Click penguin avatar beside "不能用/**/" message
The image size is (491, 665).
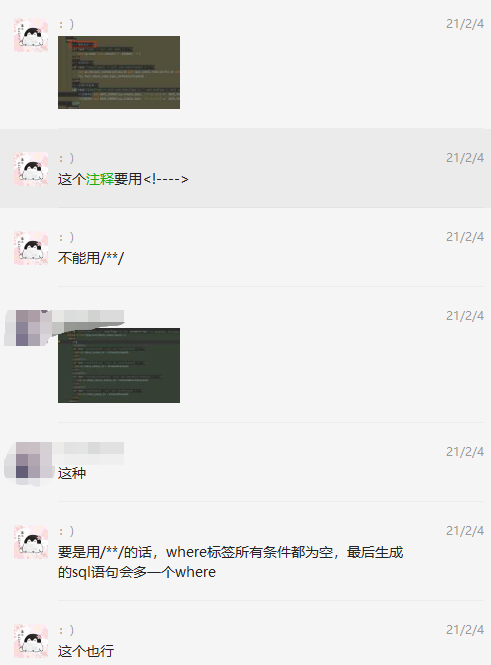click(x=31, y=248)
